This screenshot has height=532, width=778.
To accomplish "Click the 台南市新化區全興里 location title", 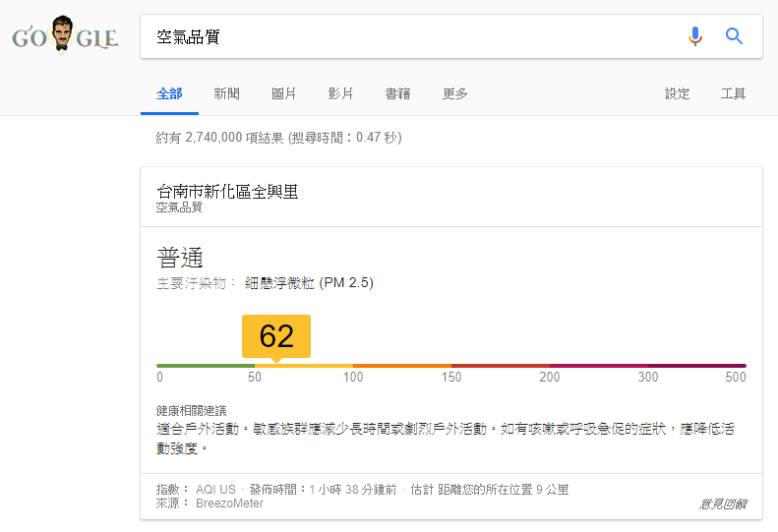I will coord(227,191).
